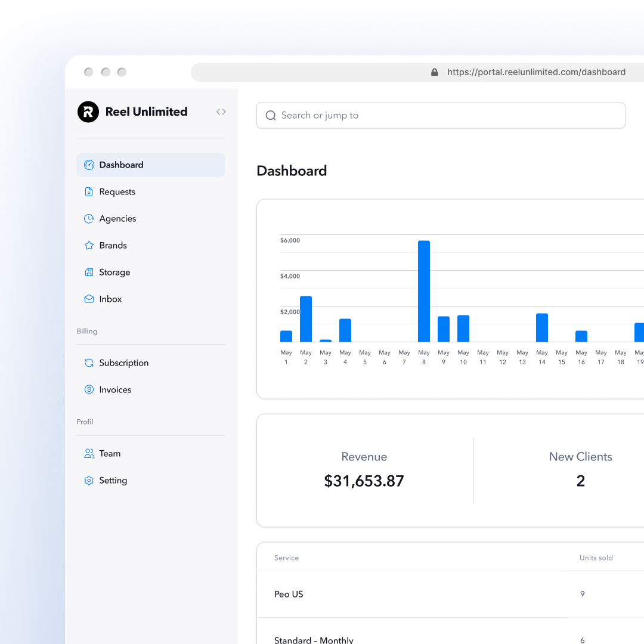Image resolution: width=644 pixels, height=644 pixels.
Task: Click the May 14 revenue bar
Action: 542,328
